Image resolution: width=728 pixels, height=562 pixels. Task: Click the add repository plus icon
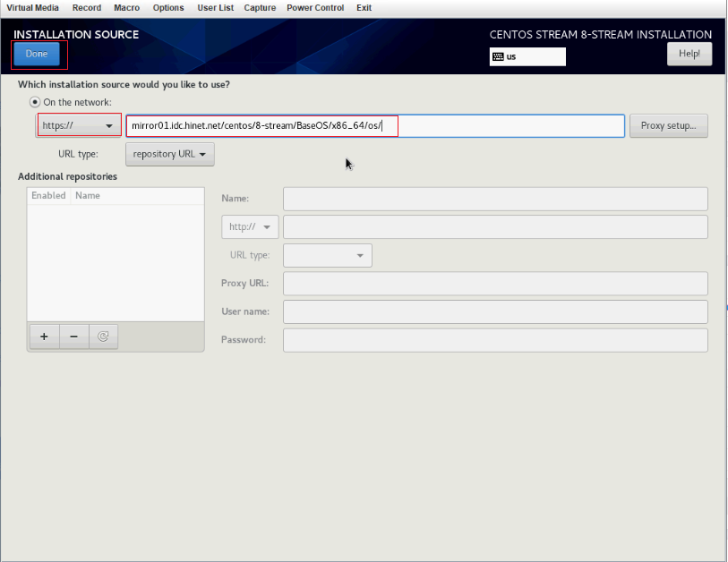(44, 336)
